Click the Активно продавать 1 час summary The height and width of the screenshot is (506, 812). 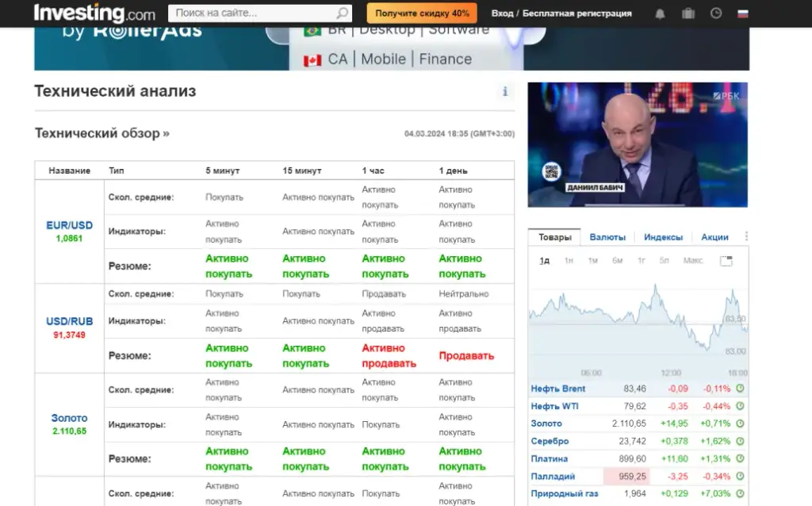(389, 356)
